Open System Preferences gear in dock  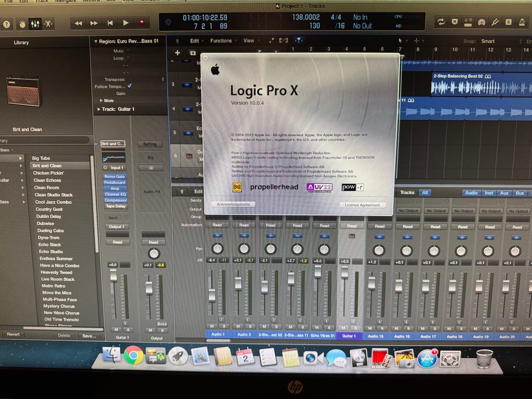tap(450, 359)
